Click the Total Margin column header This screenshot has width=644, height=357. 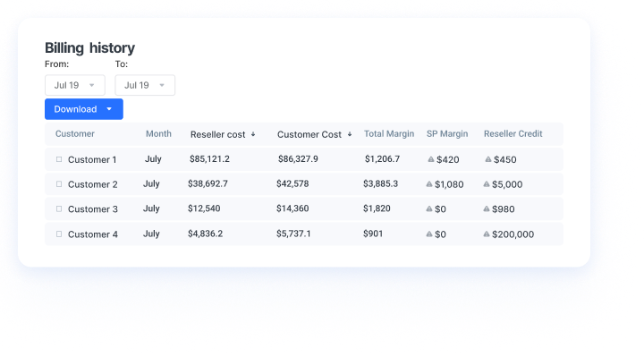pos(389,134)
